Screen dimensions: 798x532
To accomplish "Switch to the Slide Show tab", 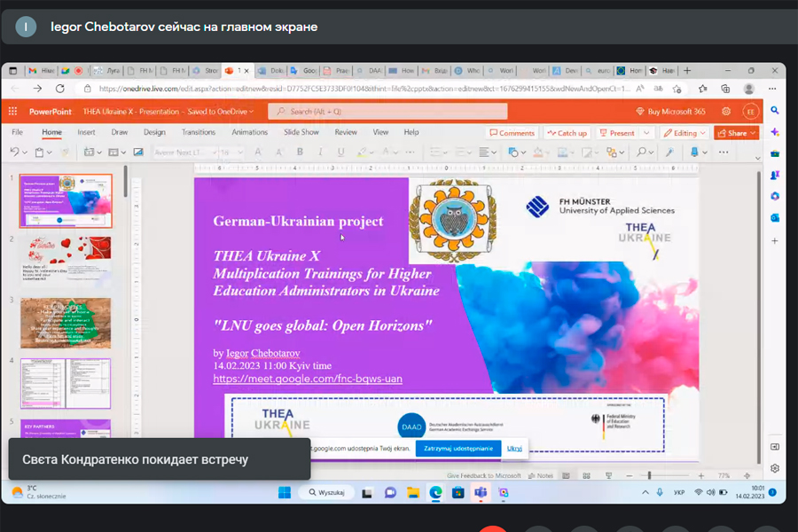I will click(x=301, y=132).
